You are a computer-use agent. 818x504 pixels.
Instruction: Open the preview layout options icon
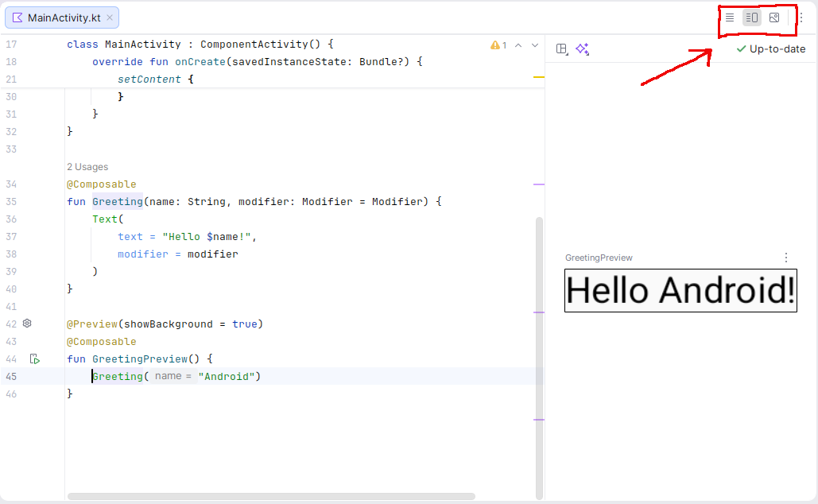(562, 49)
